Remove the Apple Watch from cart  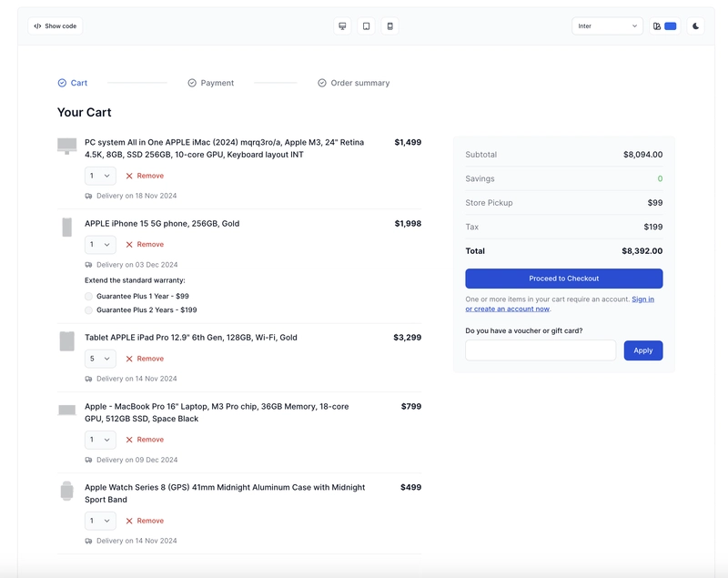click(145, 521)
